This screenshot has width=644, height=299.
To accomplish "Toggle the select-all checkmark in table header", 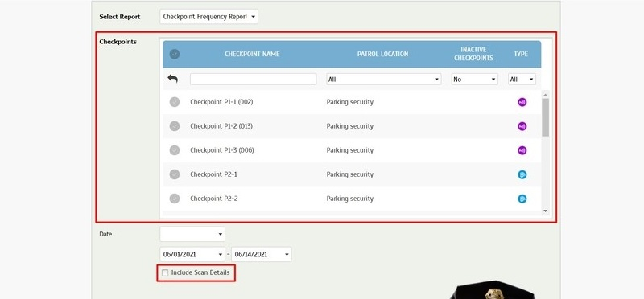I will tap(175, 54).
